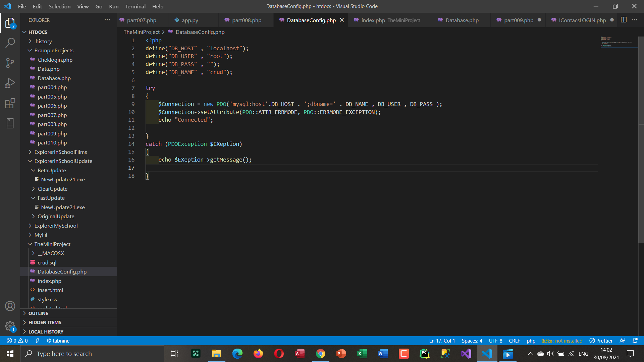
Task: Expand the ExplorerMySchool folder
Action: pos(56,226)
